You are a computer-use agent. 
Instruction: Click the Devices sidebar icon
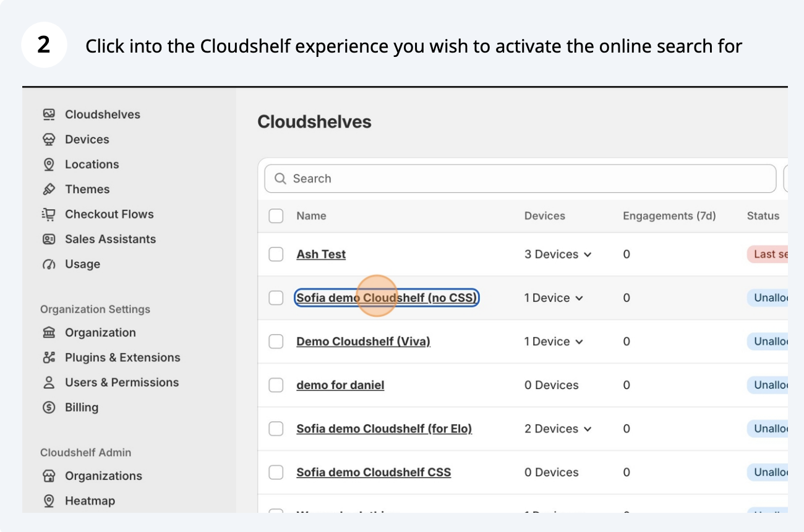[x=49, y=139]
